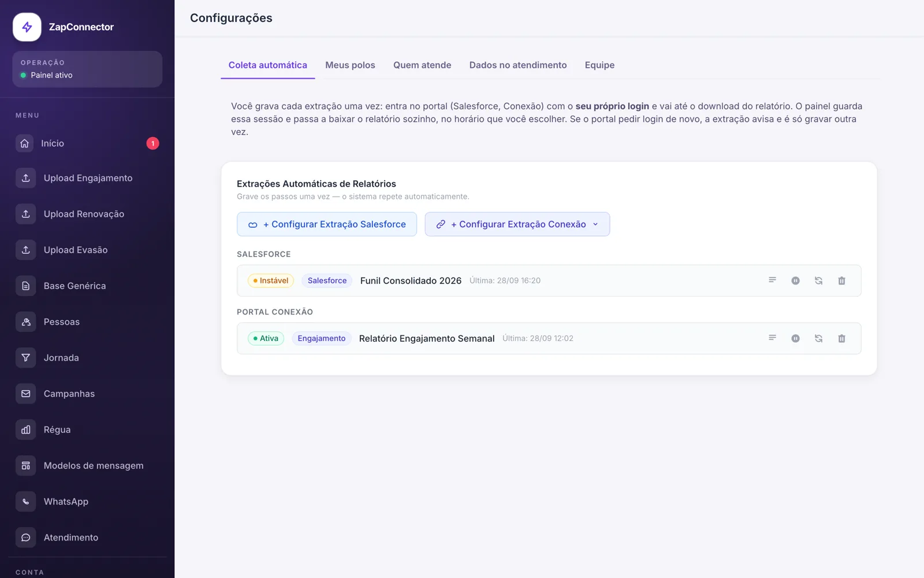Open the WhatsApp section

pyautogui.click(x=87, y=502)
